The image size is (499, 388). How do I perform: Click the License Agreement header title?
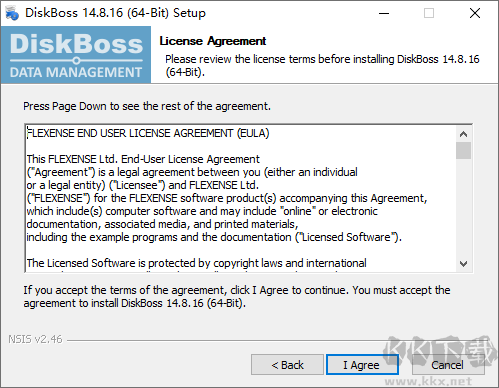213,41
